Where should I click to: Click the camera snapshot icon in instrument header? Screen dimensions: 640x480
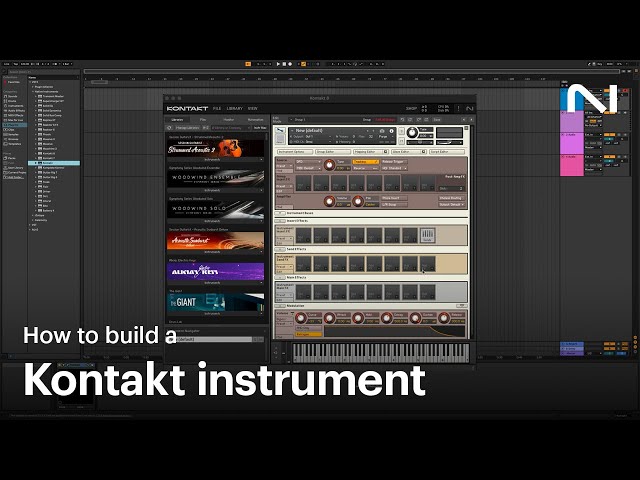(382, 131)
